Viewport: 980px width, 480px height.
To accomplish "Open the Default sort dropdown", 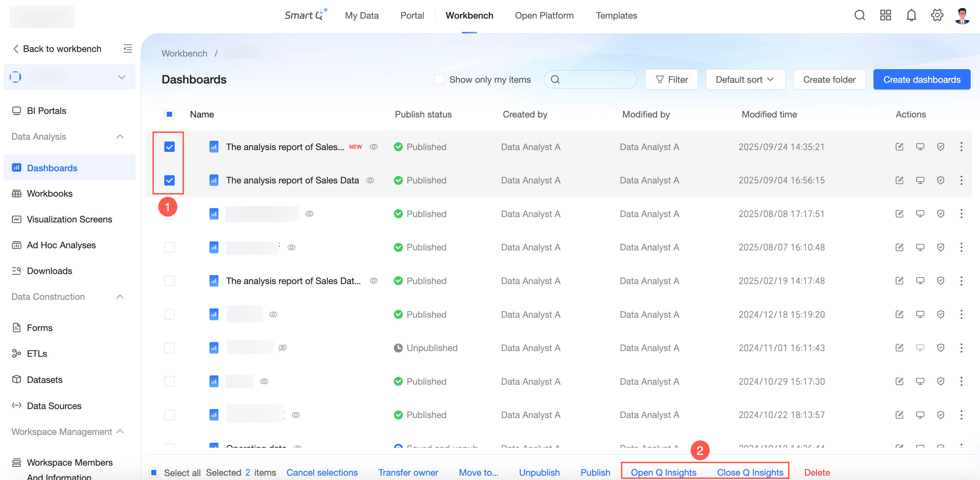I will pos(745,80).
